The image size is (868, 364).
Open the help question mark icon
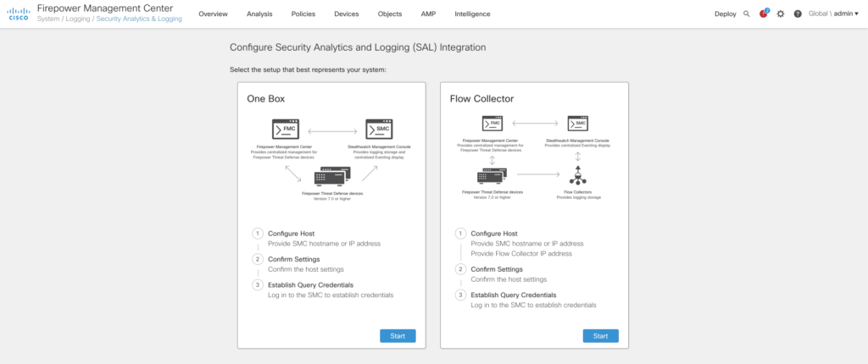tap(798, 14)
